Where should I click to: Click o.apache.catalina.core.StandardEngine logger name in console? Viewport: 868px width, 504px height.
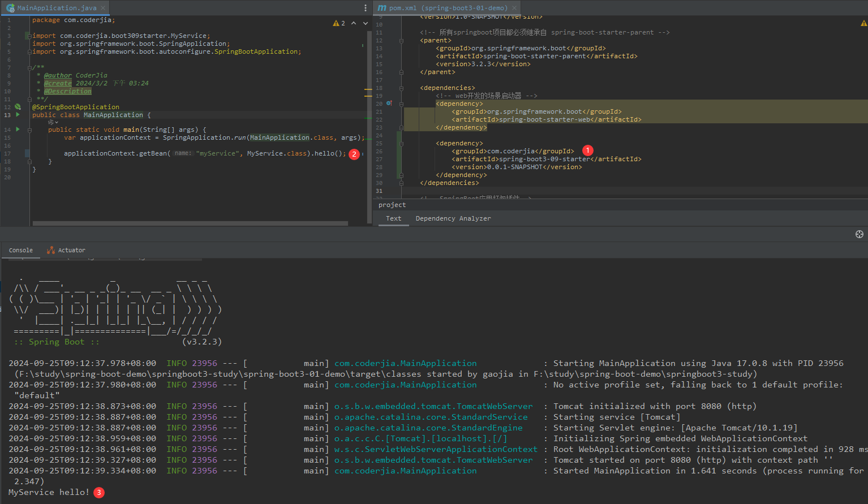coord(428,428)
